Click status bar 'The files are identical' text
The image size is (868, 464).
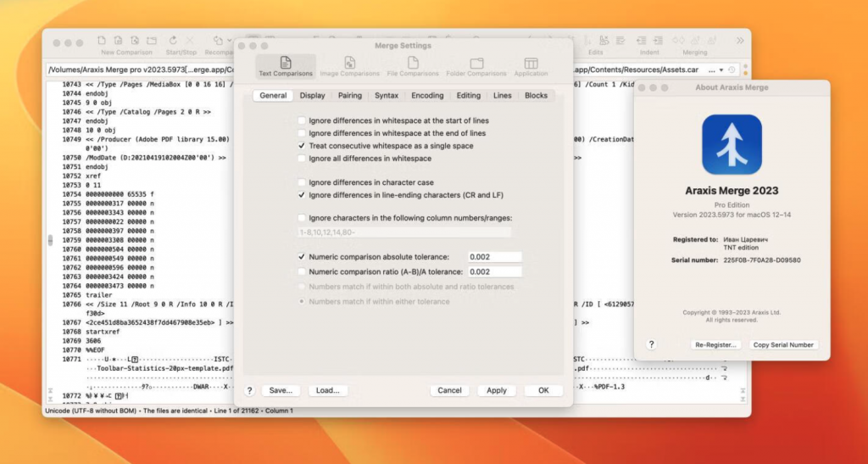click(x=175, y=411)
